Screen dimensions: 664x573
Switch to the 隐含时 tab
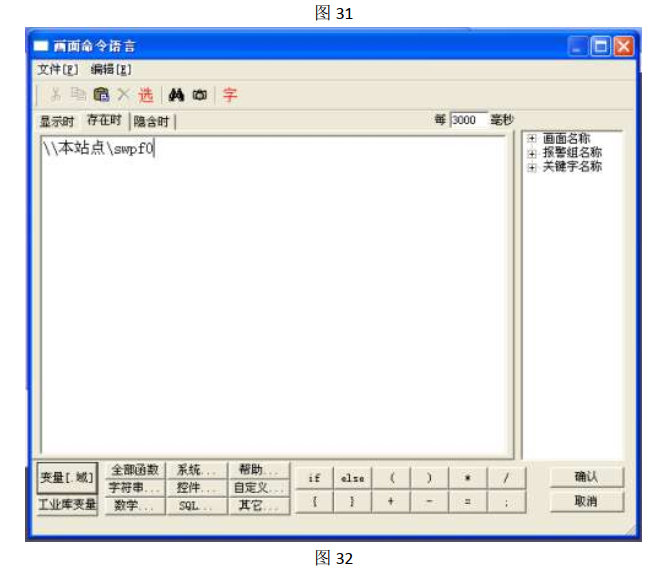[152, 122]
